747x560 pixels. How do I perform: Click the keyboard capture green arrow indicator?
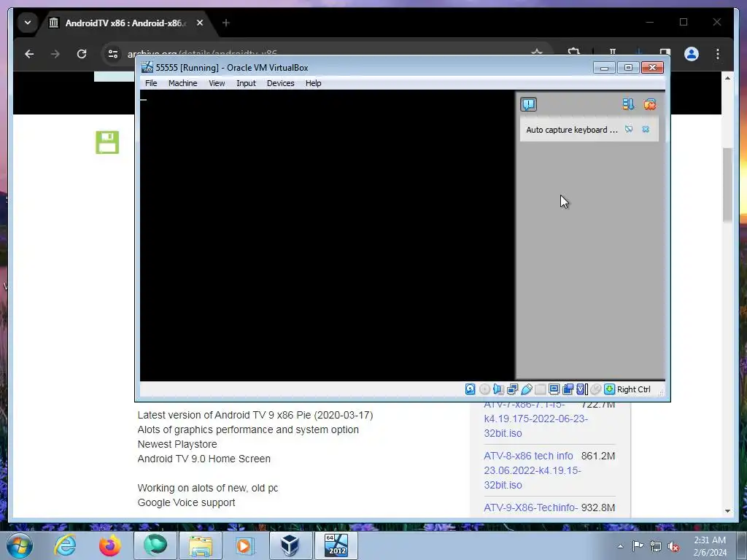pos(609,389)
